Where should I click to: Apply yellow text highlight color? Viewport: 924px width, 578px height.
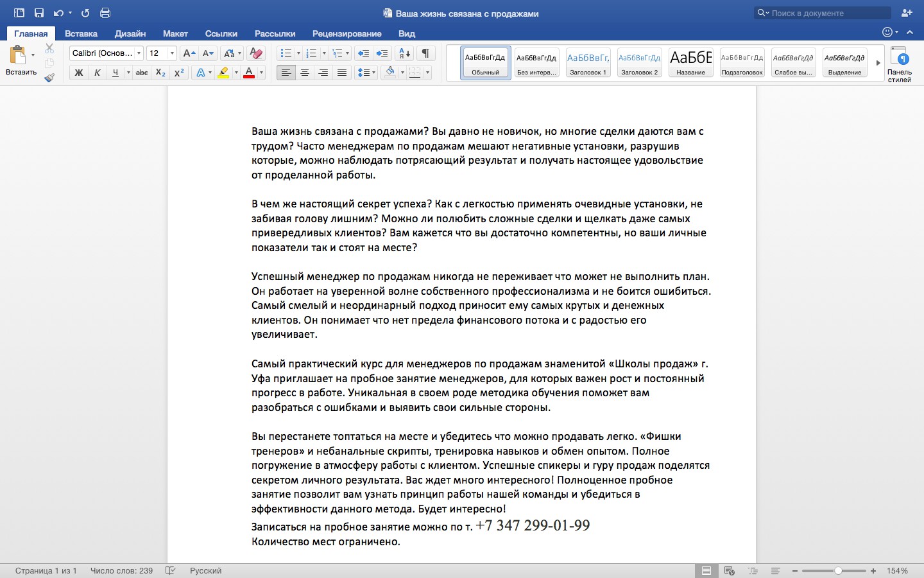223,73
